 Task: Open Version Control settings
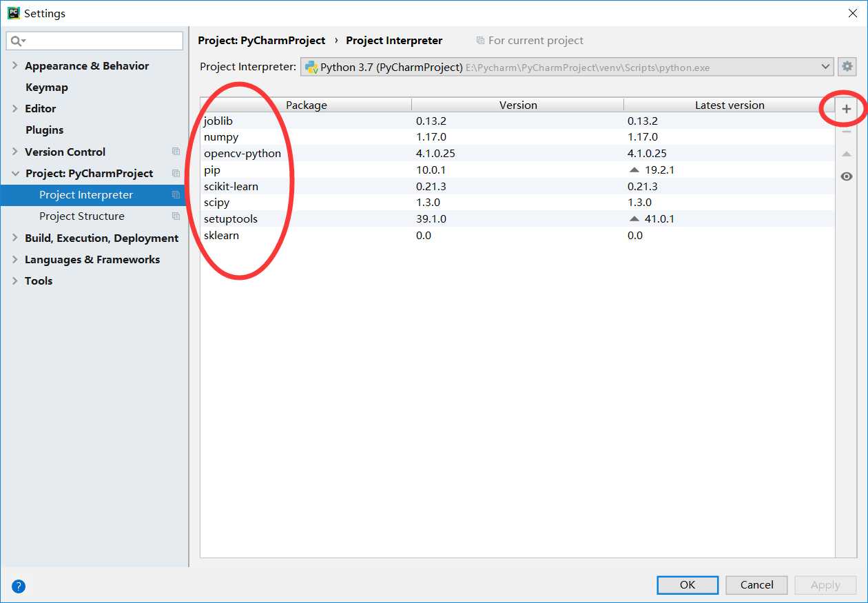pos(65,152)
